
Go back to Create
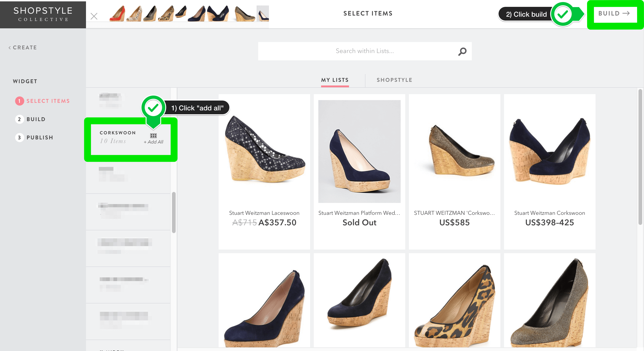click(x=23, y=48)
